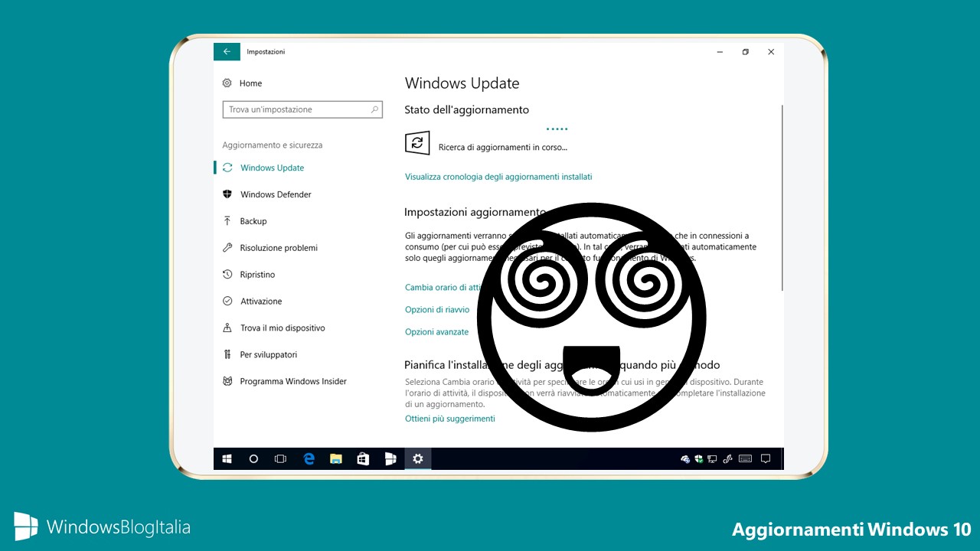Open Programma Windows Insider
Viewport: 980px width, 551px height.
click(x=284, y=381)
